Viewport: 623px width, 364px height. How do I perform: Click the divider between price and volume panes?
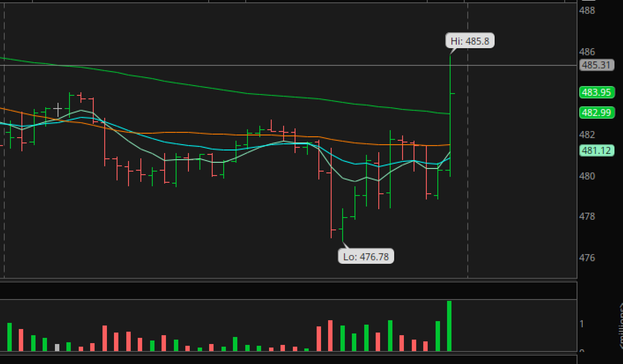288,280
